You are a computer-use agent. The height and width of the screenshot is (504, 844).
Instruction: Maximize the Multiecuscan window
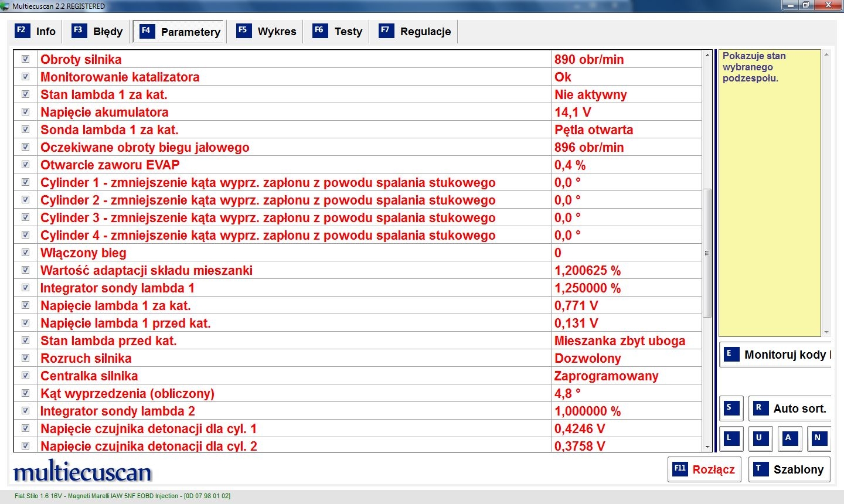point(806,5)
